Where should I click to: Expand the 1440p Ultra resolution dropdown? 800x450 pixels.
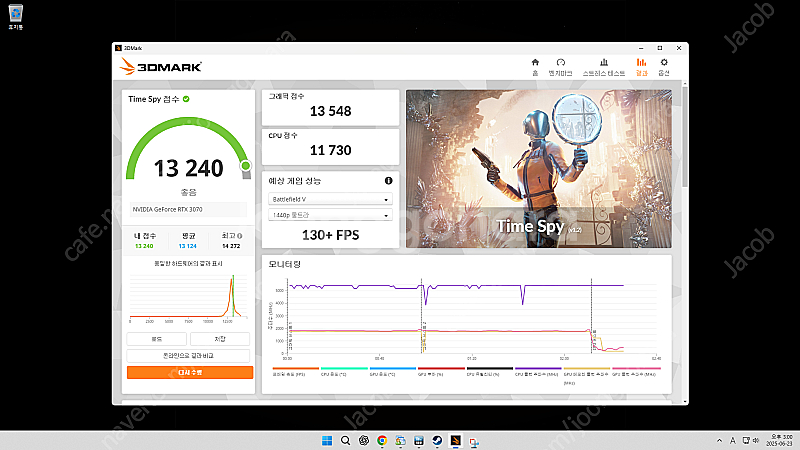pyautogui.click(x=330, y=215)
